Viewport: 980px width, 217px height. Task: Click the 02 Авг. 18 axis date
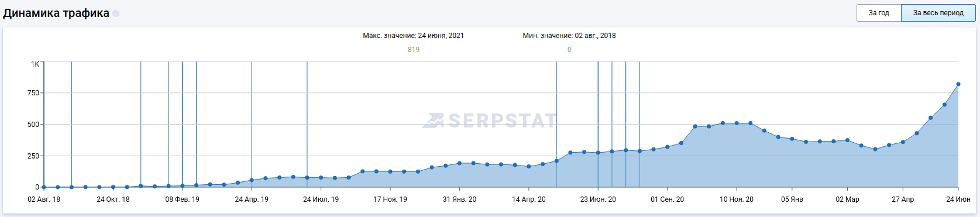[44, 199]
